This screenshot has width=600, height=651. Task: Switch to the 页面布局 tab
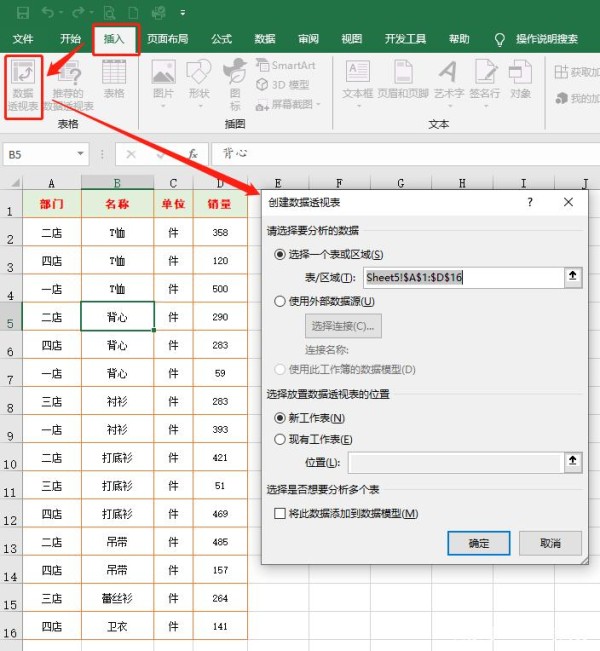pos(167,39)
